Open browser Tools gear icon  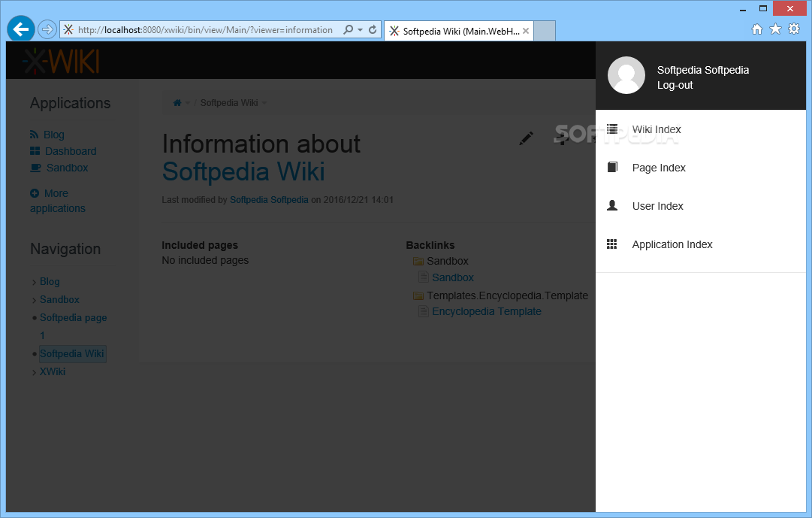tap(794, 29)
